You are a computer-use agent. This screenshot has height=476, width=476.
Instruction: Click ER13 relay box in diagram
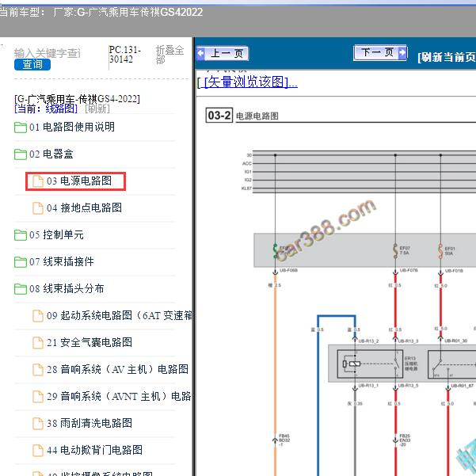pos(370,364)
